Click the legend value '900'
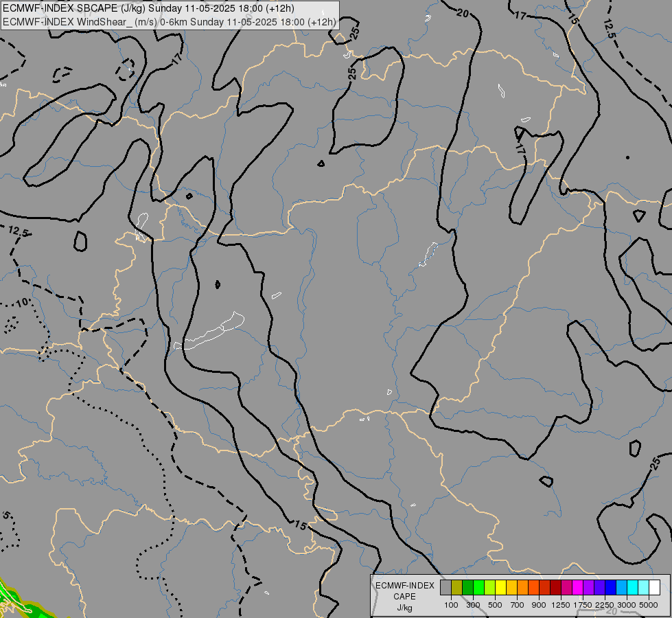 click(x=539, y=605)
